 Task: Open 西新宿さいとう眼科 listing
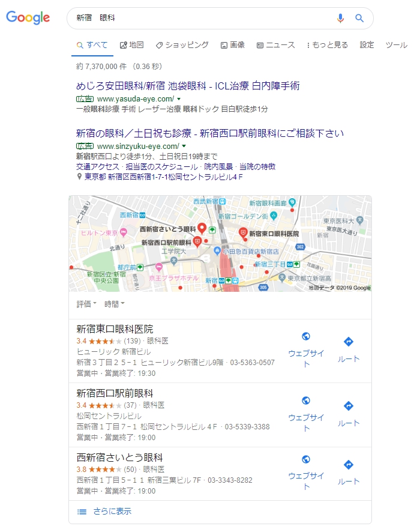(119, 458)
